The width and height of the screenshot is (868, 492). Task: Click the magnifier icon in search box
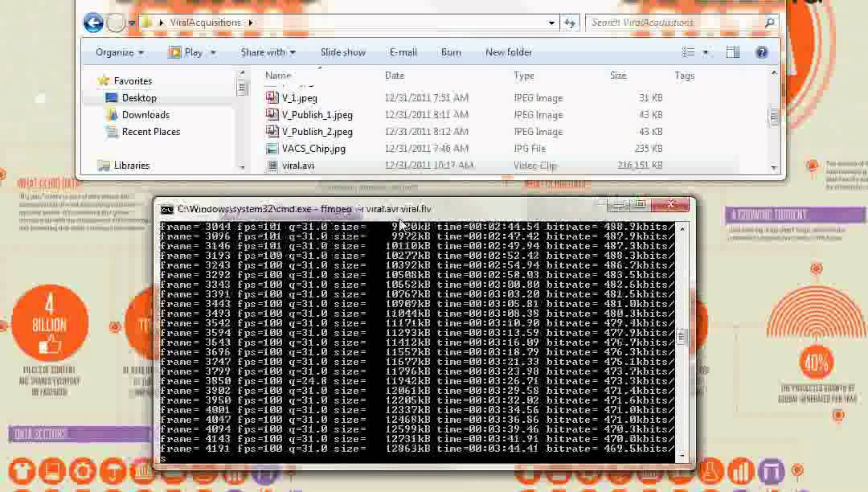[769, 23]
